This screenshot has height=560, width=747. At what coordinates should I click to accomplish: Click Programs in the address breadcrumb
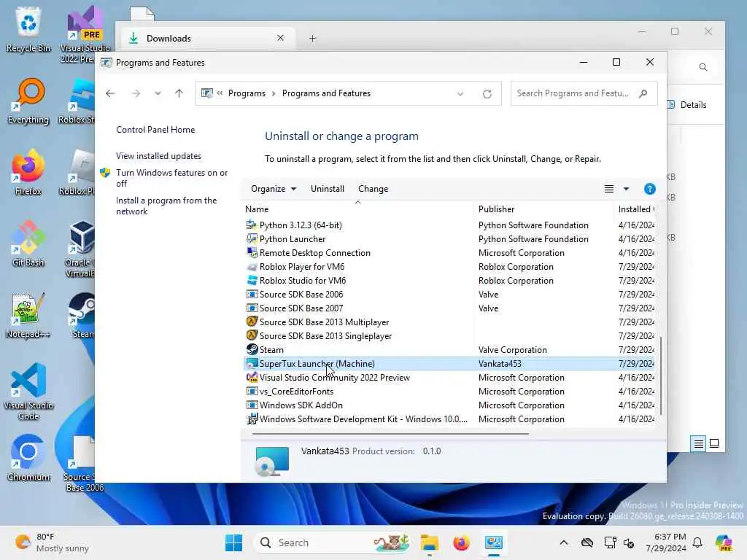pyautogui.click(x=247, y=93)
